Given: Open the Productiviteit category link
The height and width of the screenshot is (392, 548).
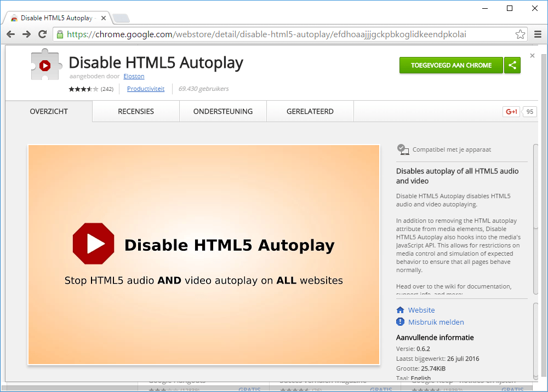Looking at the screenshot, I should pos(146,89).
